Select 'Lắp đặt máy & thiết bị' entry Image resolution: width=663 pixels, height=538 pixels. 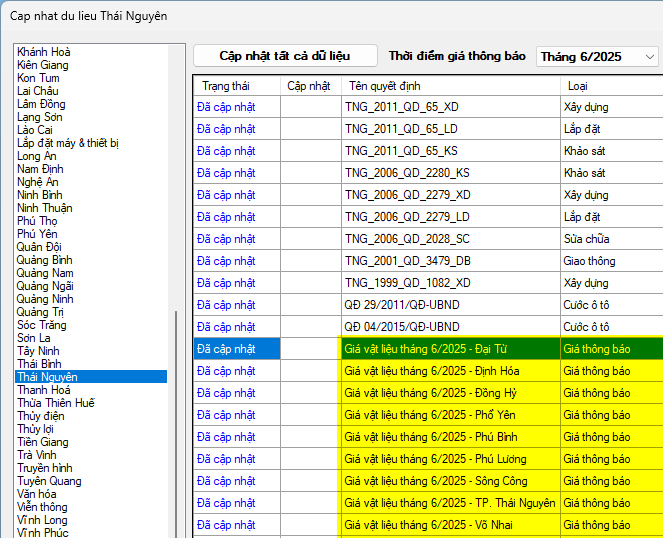[x=68, y=143]
